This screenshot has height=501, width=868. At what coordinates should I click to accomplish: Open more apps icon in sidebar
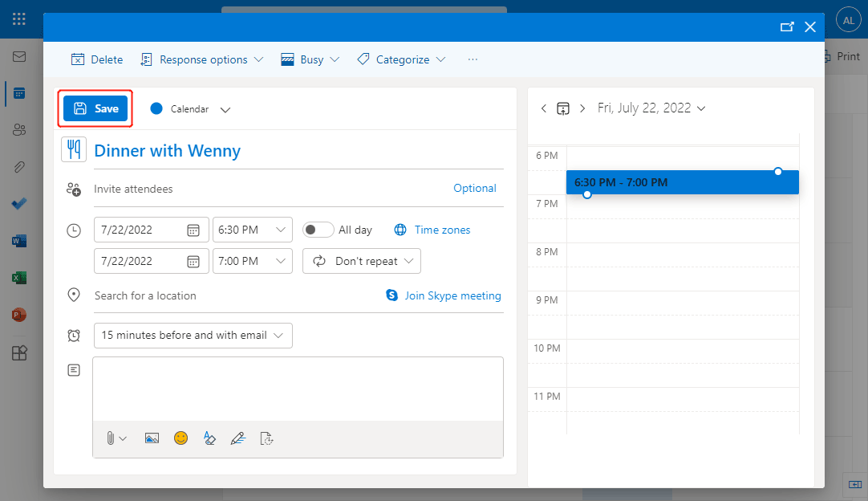[x=19, y=352]
